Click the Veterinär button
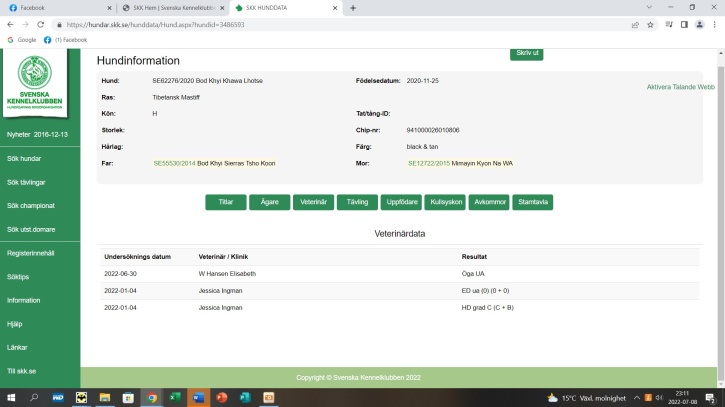The width and height of the screenshot is (725, 407). [x=313, y=202]
